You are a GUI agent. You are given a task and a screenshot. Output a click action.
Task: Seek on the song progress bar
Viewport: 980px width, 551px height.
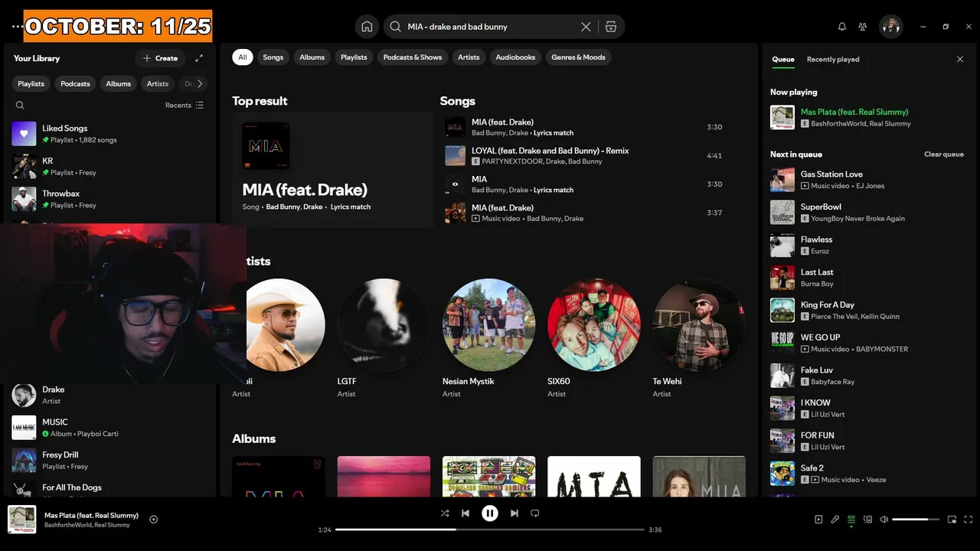pyautogui.click(x=490, y=530)
